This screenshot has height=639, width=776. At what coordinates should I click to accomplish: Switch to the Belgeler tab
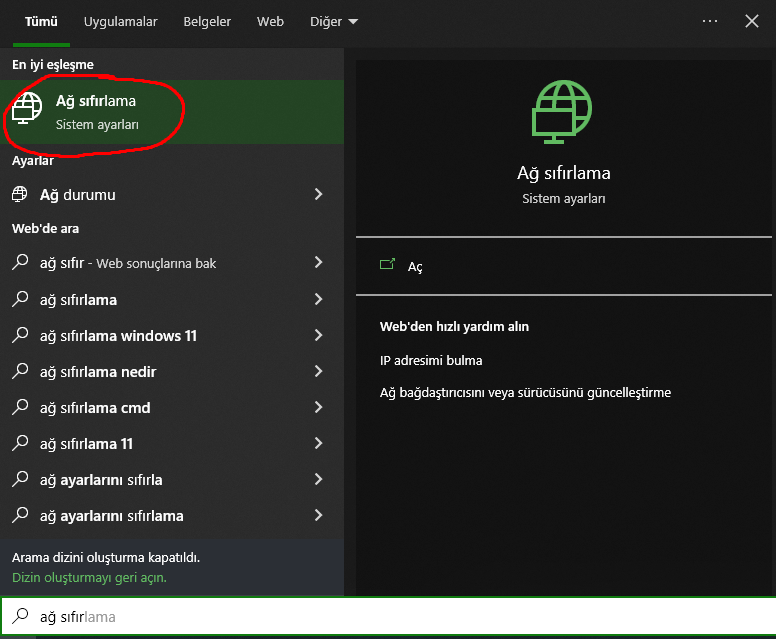(x=207, y=22)
